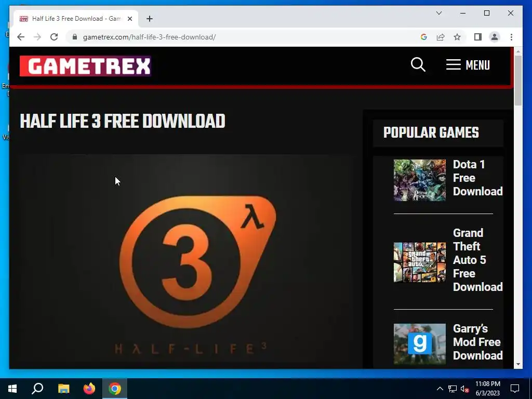
Task: Reload the page with refresh icon
Action: click(54, 37)
